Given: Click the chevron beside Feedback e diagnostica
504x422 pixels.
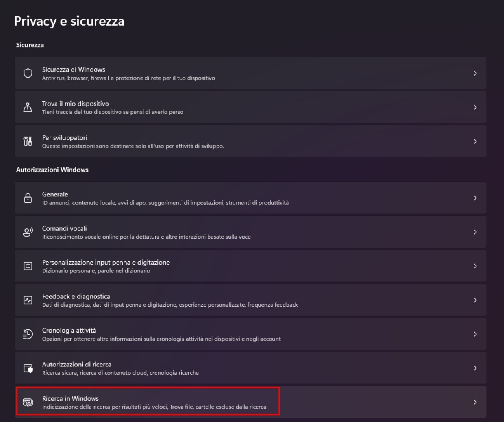Looking at the screenshot, I should pos(475,300).
